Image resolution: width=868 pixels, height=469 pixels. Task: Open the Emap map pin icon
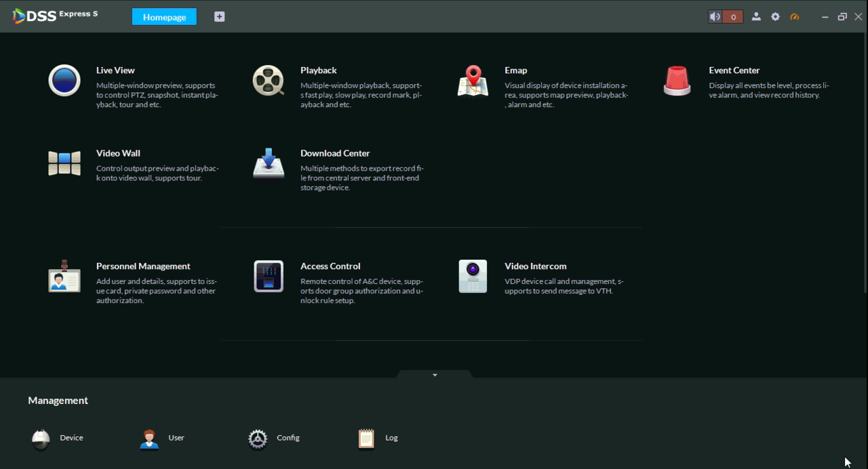pyautogui.click(x=473, y=81)
